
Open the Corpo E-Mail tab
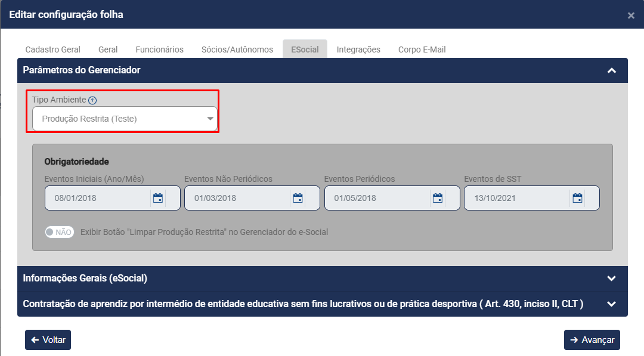tap(422, 49)
